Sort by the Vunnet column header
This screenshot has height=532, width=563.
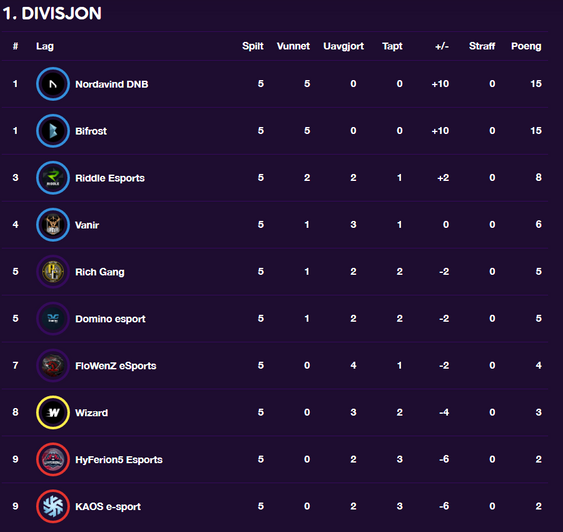pyautogui.click(x=293, y=46)
